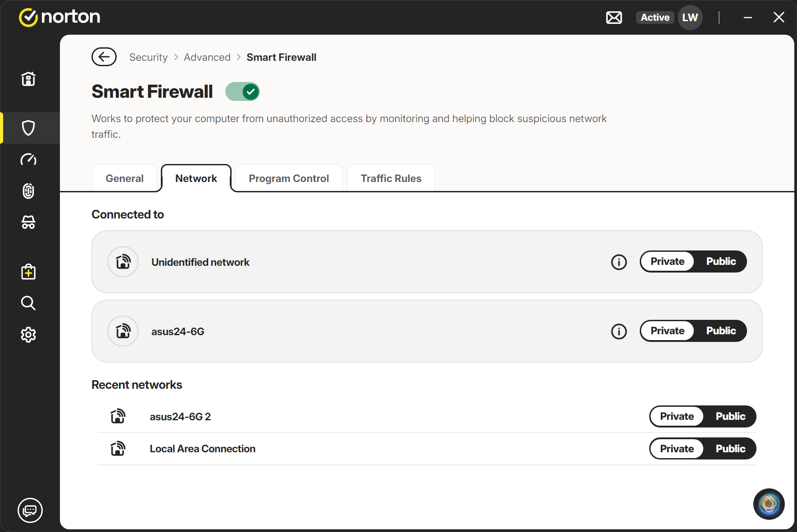Show info for asus24-6G network
Screen dimensions: 797x532
point(619,331)
